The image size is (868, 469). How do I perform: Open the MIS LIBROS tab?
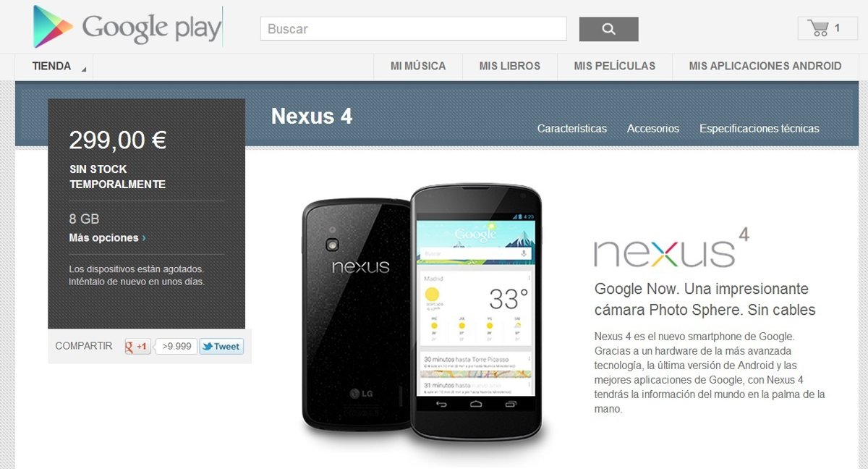point(510,66)
